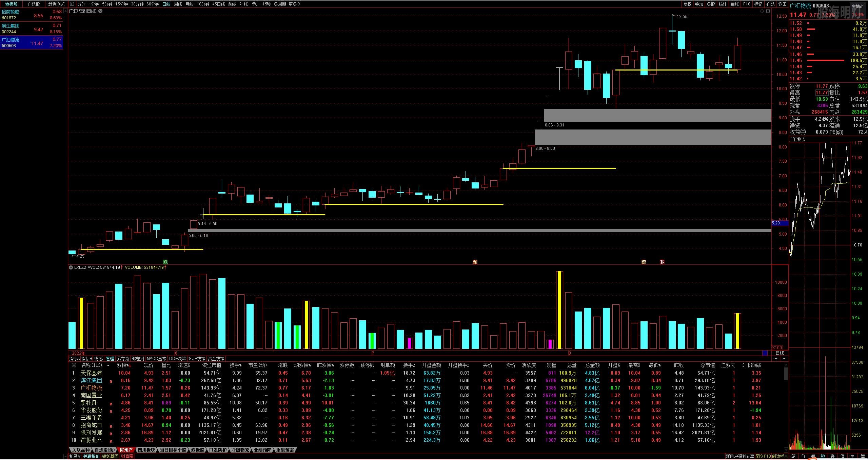The image size is (868, 460).
Task: Toggle the right panel layout icon
Action: [x=768, y=11]
